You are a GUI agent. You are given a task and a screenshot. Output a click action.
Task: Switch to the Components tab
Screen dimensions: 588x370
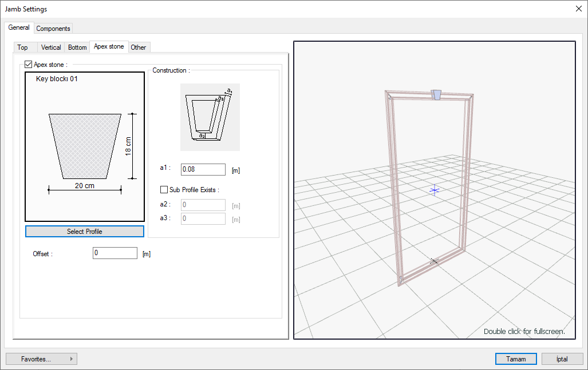53,29
